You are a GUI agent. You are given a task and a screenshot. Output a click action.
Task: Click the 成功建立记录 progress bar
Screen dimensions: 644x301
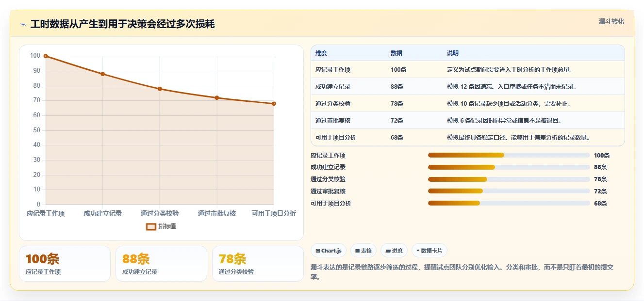click(x=509, y=167)
